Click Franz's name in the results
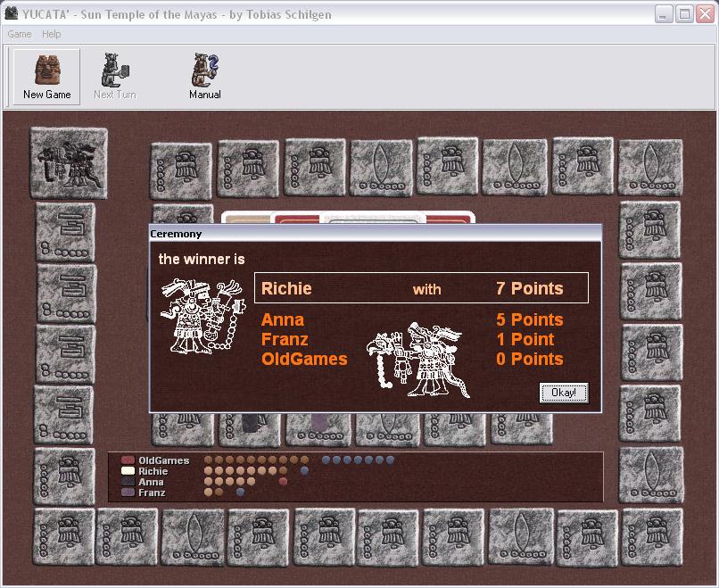This screenshot has width=719, height=588. click(x=285, y=339)
